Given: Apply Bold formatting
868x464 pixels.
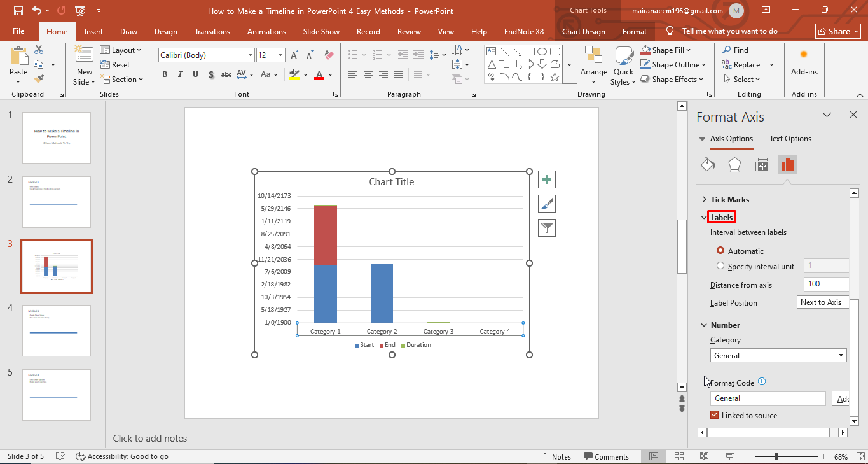Looking at the screenshot, I should (165, 74).
